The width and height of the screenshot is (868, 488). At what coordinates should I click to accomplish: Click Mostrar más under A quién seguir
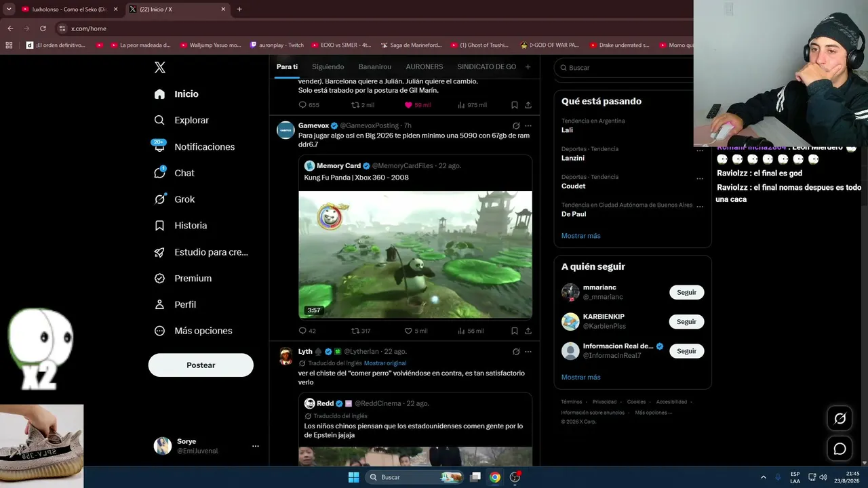[581, 378]
